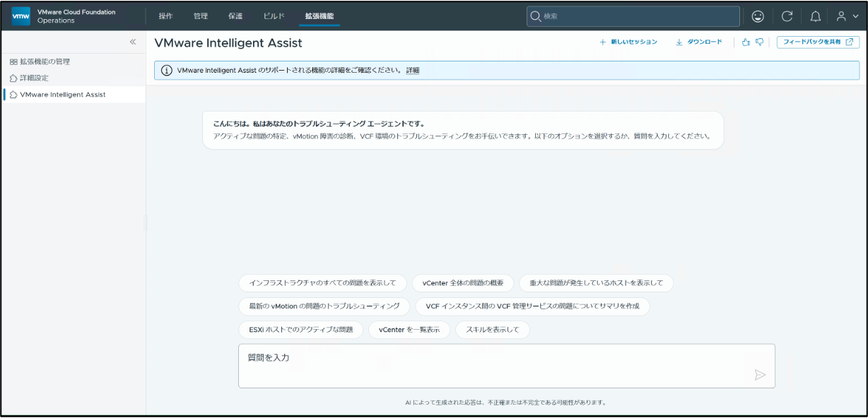Open the 詳細 link in banner
The height and width of the screenshot is (418, 868).
point(413,71)
